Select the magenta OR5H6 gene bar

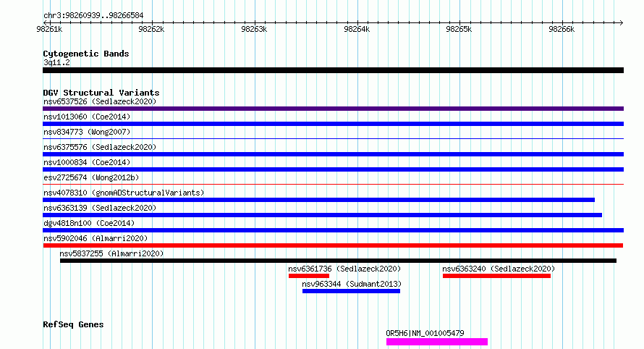tap(437, 342)
